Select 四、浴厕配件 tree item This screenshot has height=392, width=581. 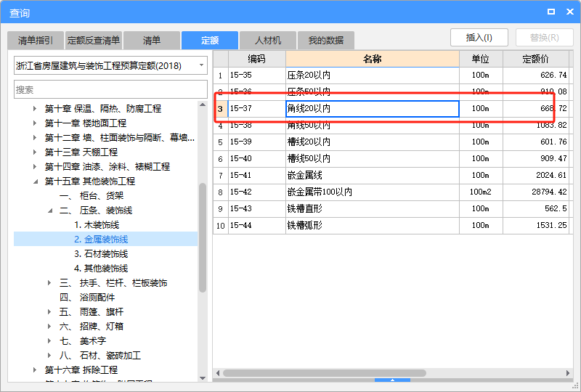[87, 298]
